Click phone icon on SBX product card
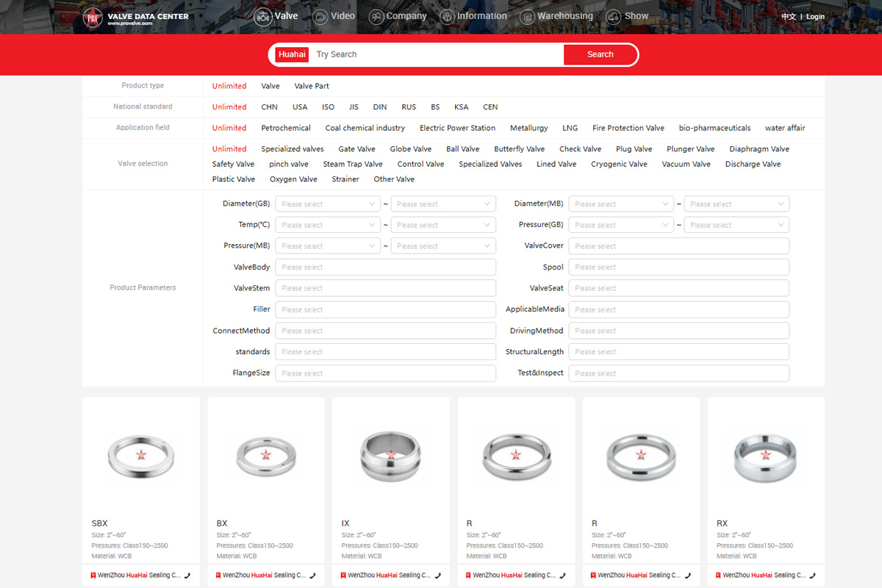This screenshot has height=588, width=882. [187, 576]
